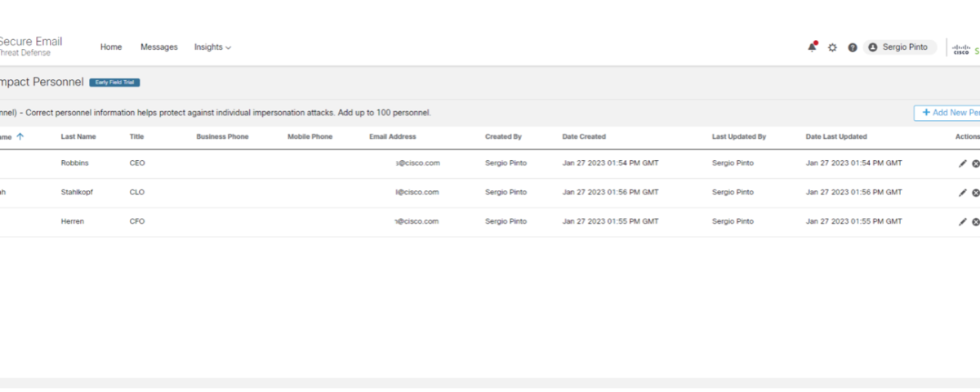This screenshot has height=392, width=980.
Task: Click the 01:54 PM Date Created cell
Action: pyautogui.click(x=610, y=163)
